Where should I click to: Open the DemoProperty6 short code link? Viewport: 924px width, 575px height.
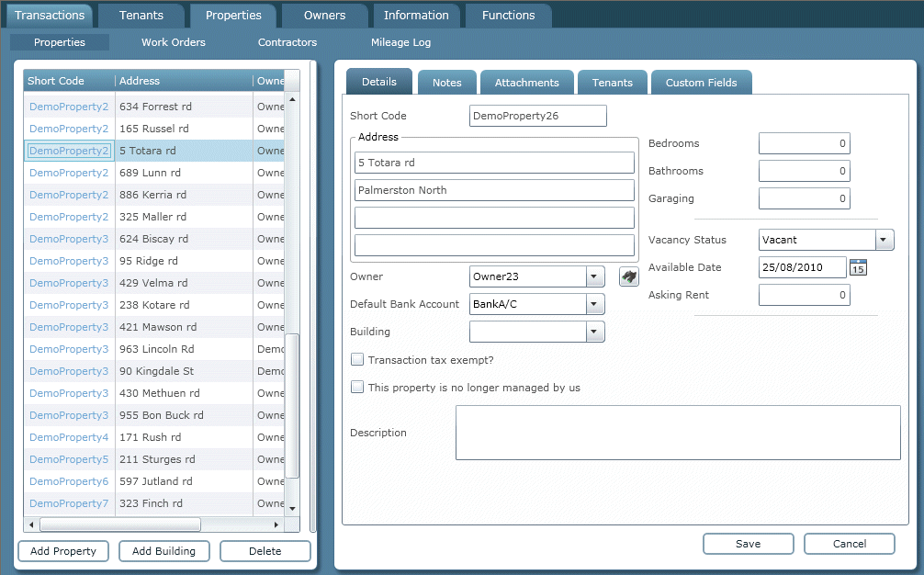(69, 481)
